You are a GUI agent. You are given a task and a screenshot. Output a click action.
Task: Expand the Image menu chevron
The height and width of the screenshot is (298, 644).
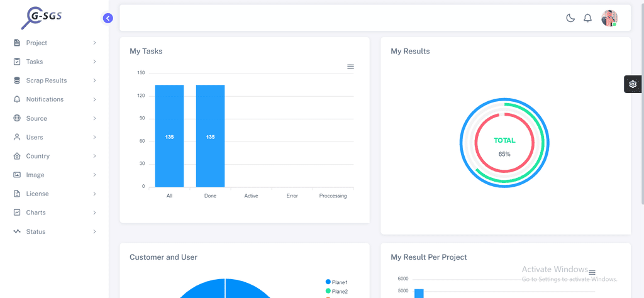click(x=94, y=175)
